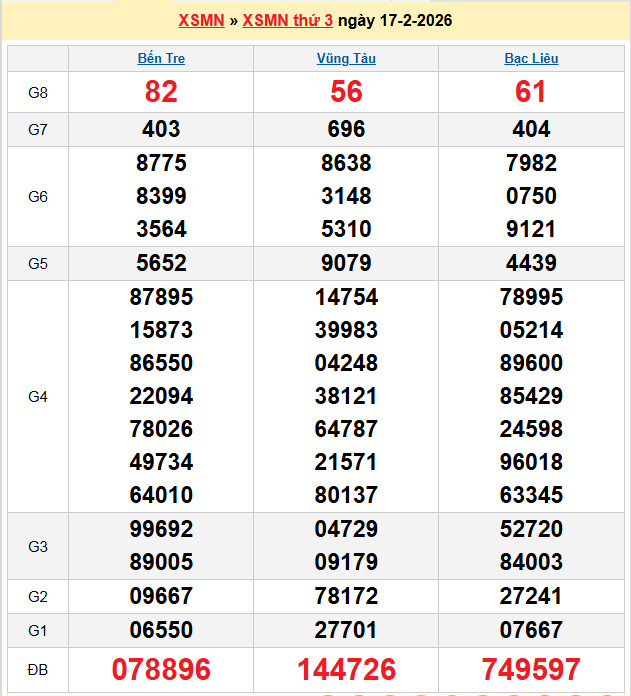This screenshot has width=631, height=696.
Task: Click the Bến Tre special prize 078896
Action: click(161, 669)
